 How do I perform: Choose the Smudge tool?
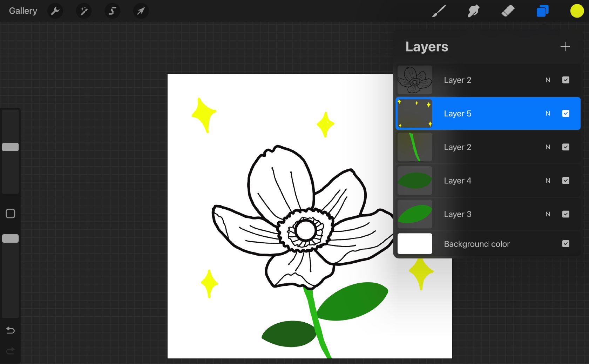pyautogui.click(x=474, y=11)
